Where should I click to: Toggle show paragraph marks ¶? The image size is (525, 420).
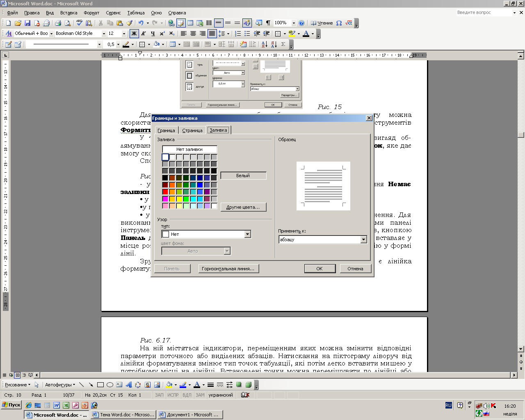pos(268,23)
